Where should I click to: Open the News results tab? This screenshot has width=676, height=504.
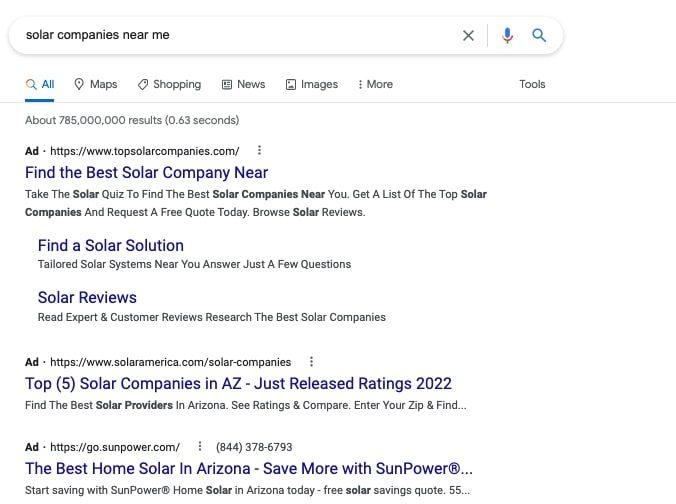pyautogui.click(x=243, y=84)
